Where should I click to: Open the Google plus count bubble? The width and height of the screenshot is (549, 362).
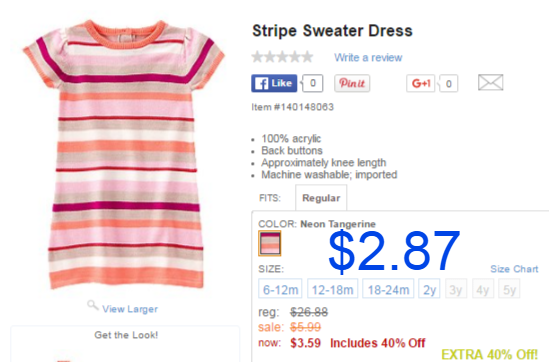point(448,83)
